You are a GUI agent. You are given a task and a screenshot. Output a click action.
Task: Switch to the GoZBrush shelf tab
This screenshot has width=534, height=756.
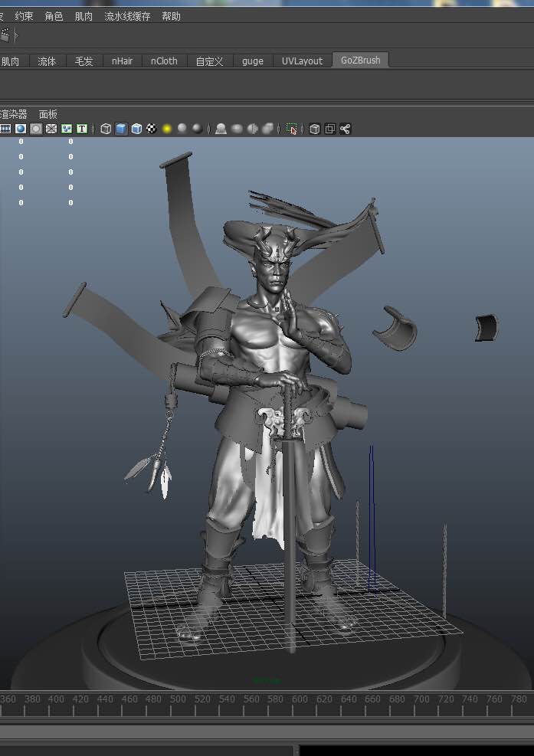(360, 61)
